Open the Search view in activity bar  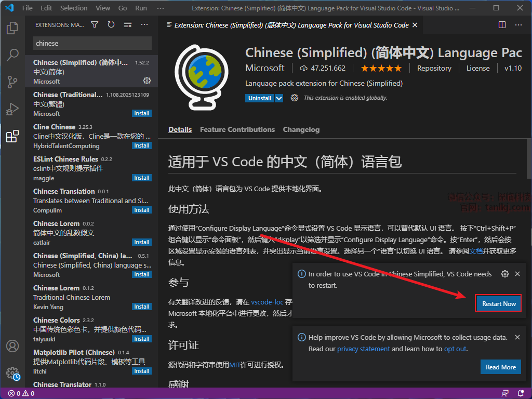[x=12, y=55]
